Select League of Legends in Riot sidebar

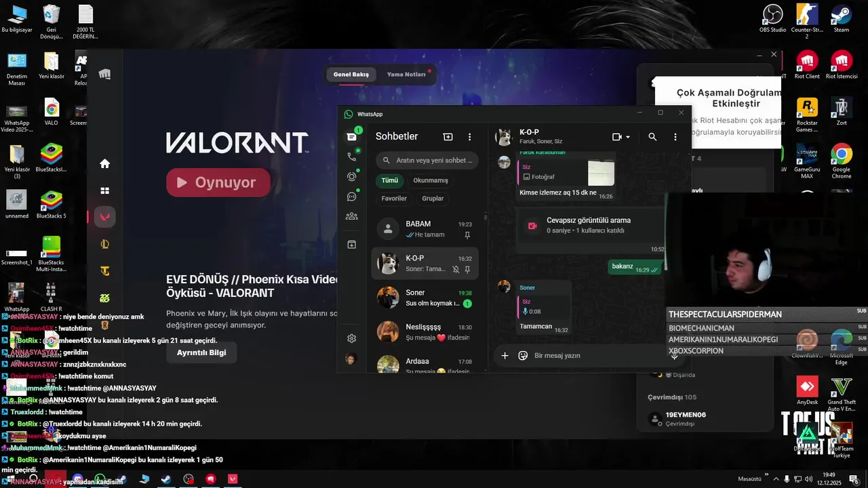(104, 244)
